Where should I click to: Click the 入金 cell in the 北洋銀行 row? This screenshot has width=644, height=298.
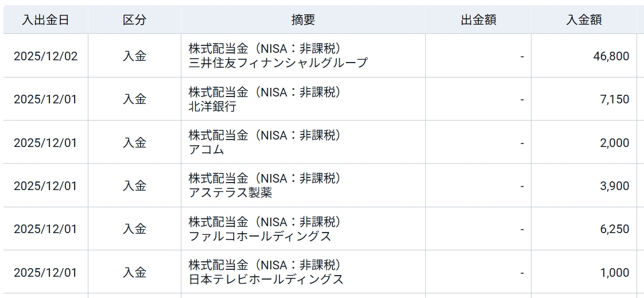tap(134, 99)
